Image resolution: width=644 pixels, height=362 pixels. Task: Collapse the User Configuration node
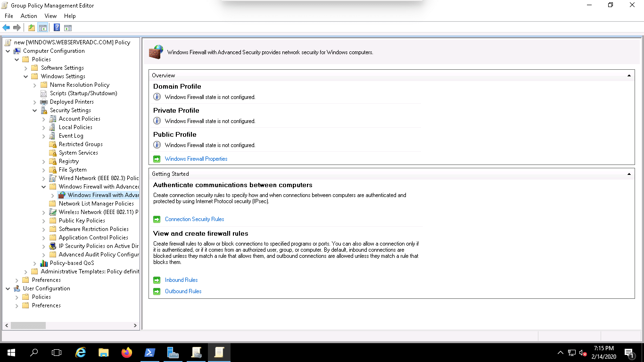[8, 288]
